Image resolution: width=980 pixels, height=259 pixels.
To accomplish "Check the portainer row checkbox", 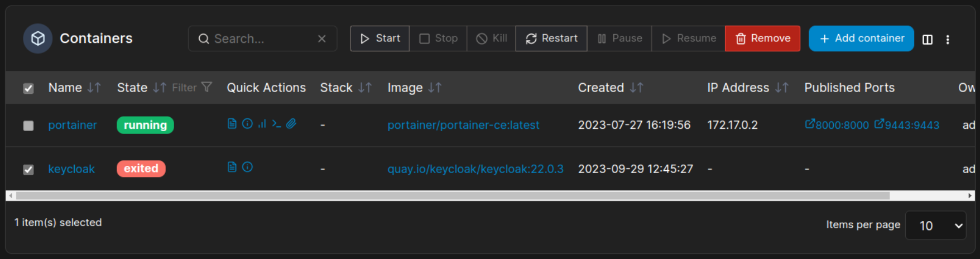I will [28, 126].
